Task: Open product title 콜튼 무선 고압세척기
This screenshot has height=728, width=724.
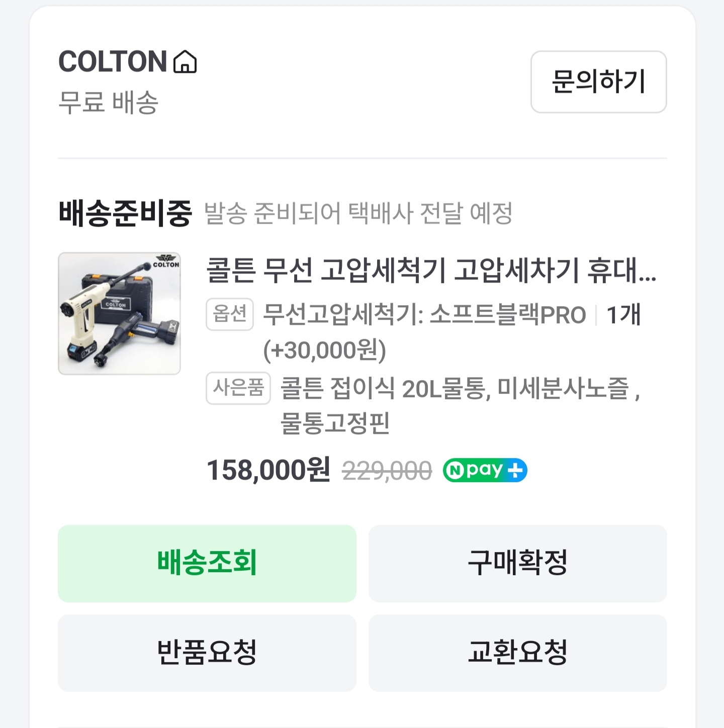Action: (x=431, y=270)
